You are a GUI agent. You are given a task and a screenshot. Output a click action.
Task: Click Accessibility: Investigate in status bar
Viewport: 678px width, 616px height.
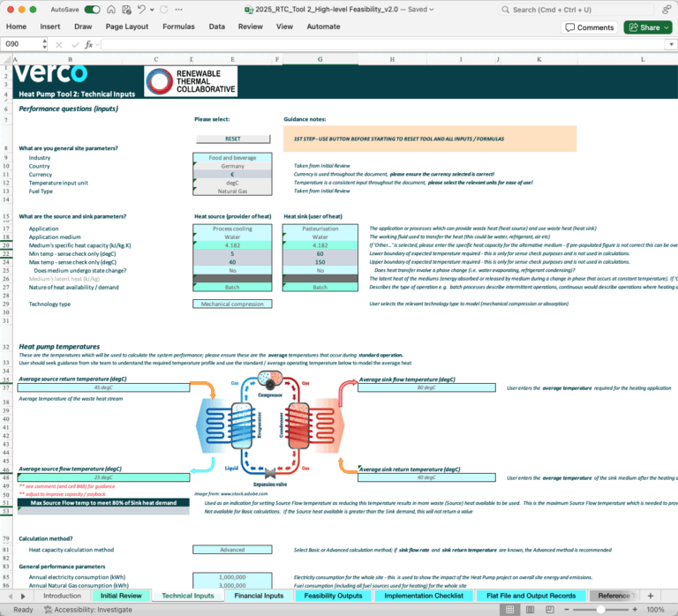point(88,610)
